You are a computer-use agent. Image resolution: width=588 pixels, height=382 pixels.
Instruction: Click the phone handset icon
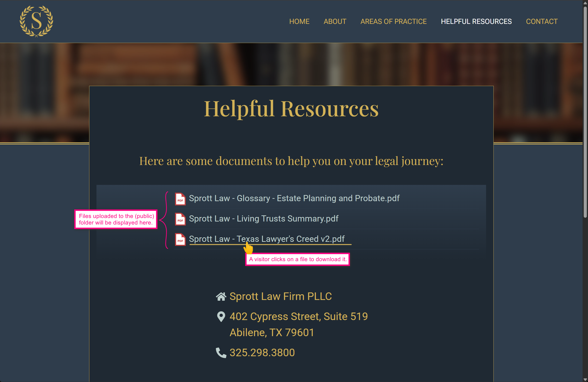point(221,353)
